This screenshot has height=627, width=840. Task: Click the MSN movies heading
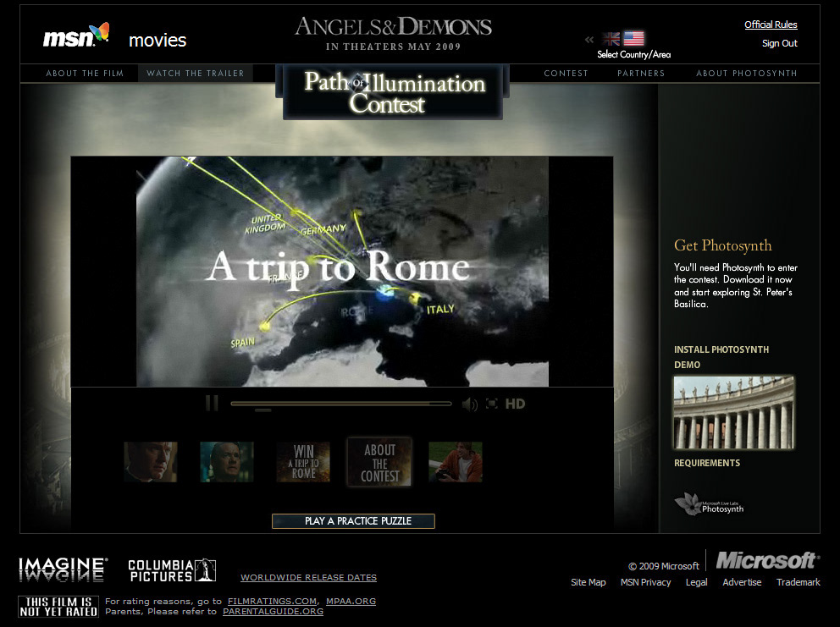pyautogui.click(x=157, y=40)
